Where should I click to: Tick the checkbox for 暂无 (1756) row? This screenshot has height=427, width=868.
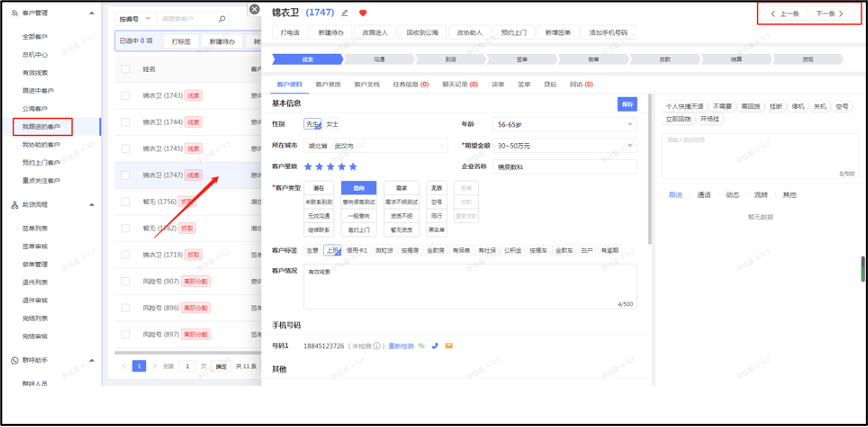coord(126,202)
